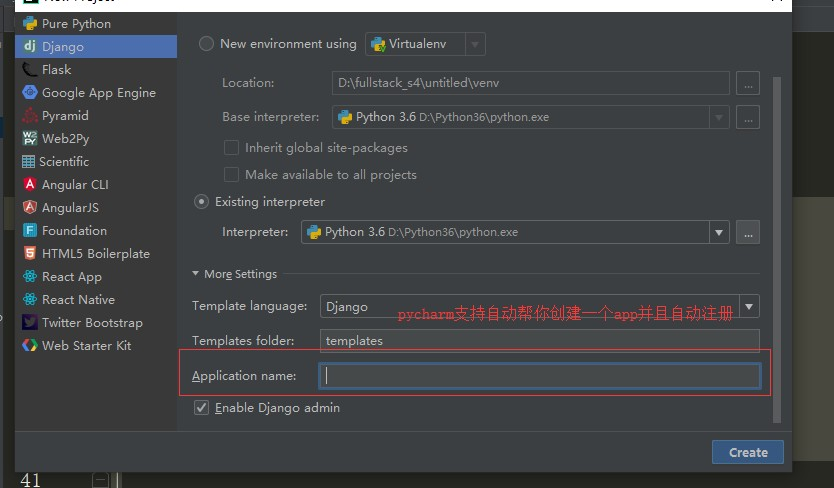Click the Interpreter Python 3.6 combo box
The image size is (834, 488).
[515, 232]
